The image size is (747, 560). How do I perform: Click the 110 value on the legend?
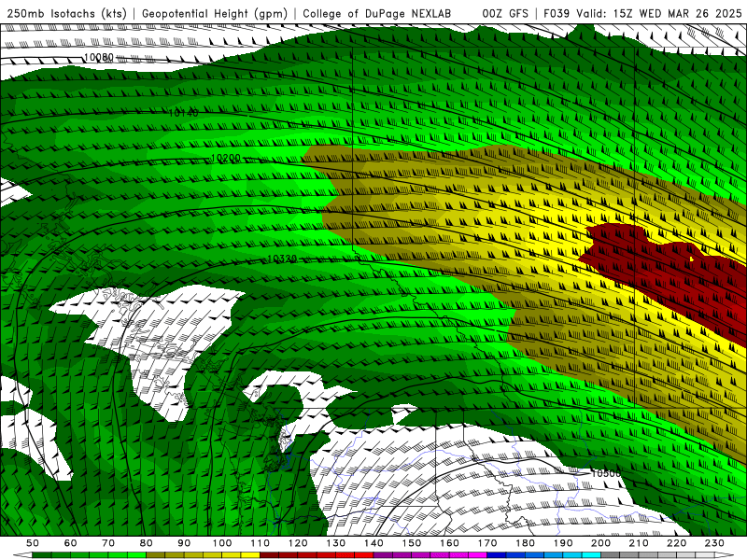coord(261,543)
